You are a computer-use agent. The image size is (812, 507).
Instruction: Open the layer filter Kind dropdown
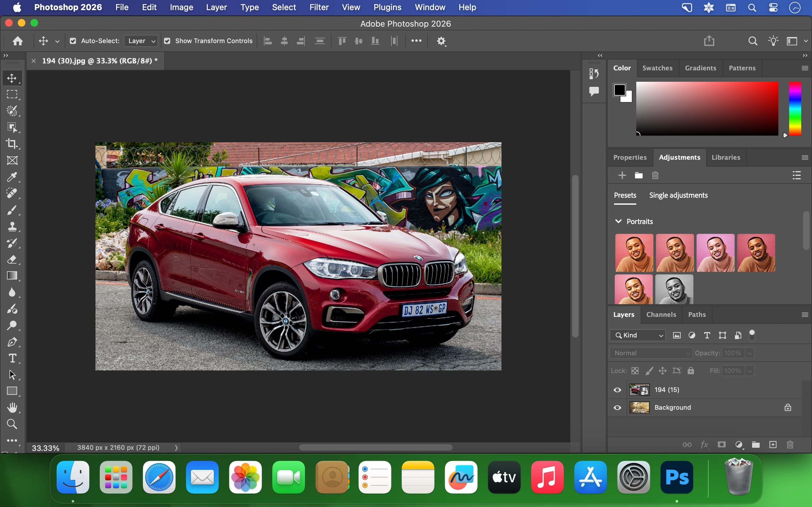click(x=638, y=335)
